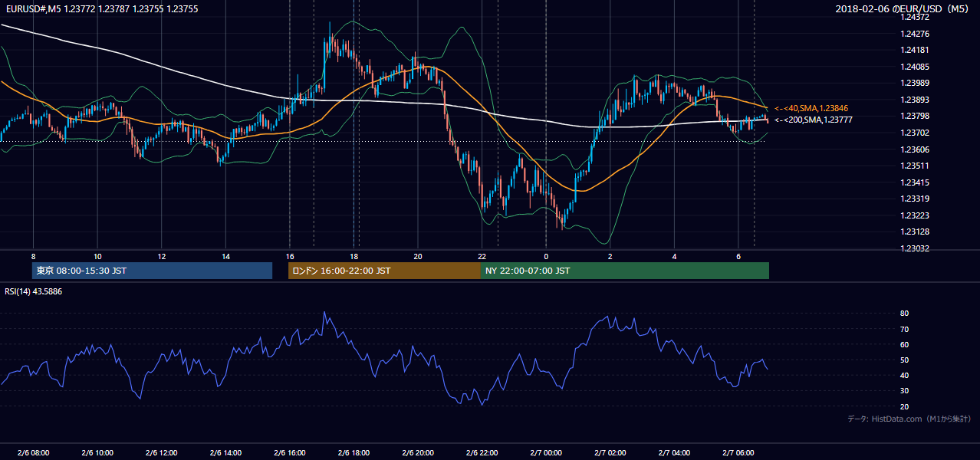
Task: Click hour label 10 under the price chart
Action: [x=97, y=256]
